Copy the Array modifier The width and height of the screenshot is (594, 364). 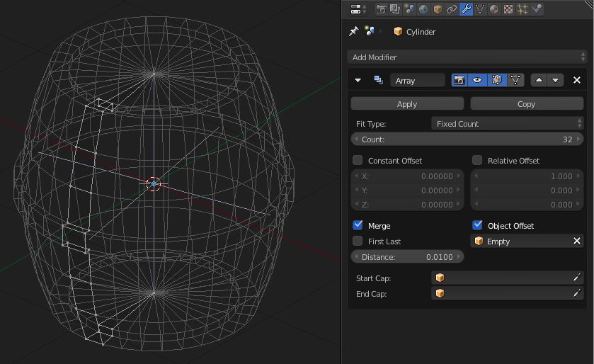click(527, 104)
